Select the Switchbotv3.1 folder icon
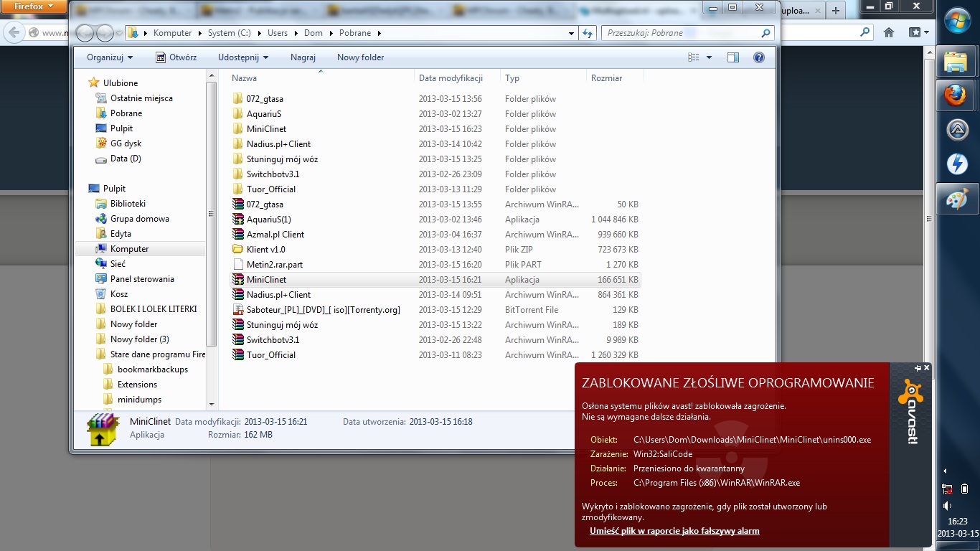The height and width of the screenshot is (551, 980). [238, 174]
